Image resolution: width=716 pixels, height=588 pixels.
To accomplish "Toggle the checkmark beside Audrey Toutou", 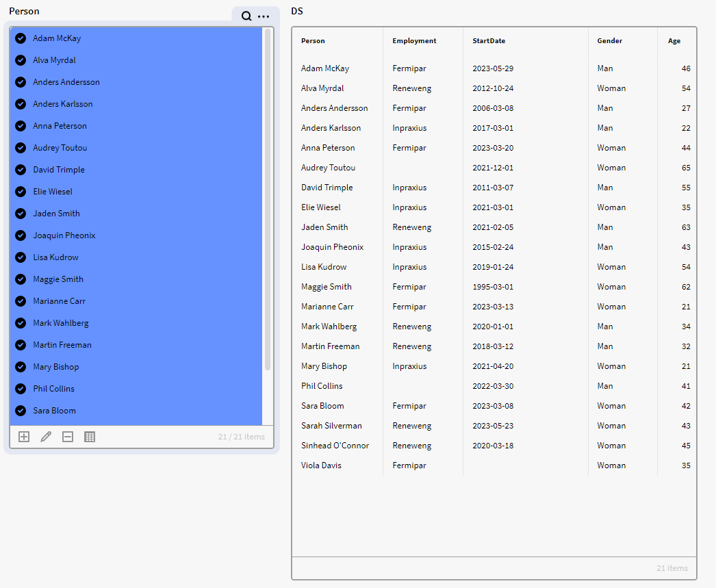I will pyautogui.click(x=21, y=148).
